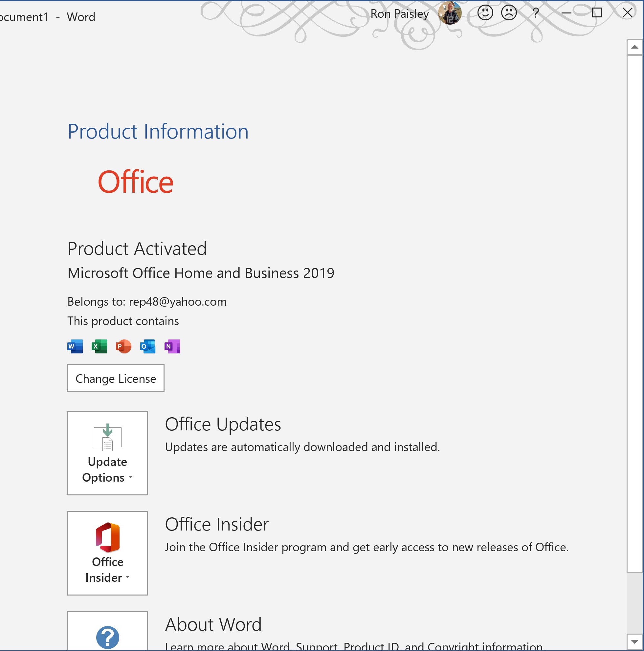This screenshot has width=644, height=651.
Task: Click the PowerPoint app icon
Action: (123, 346)
